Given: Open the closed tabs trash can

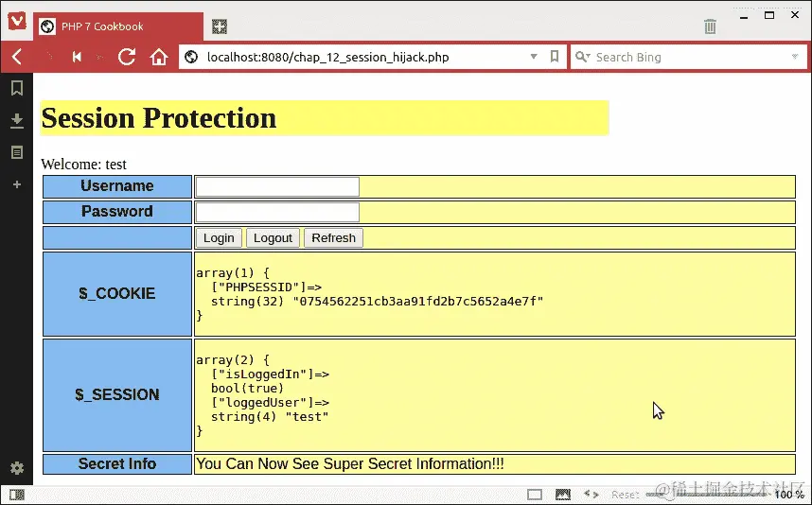Looking at the screenshot, I should click(x=710, y=26).
